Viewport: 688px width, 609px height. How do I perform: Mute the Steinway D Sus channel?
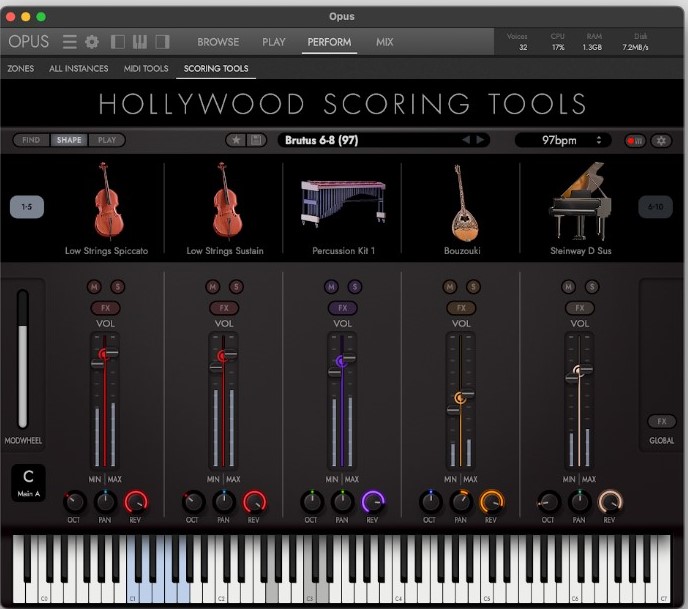(569, 287)
